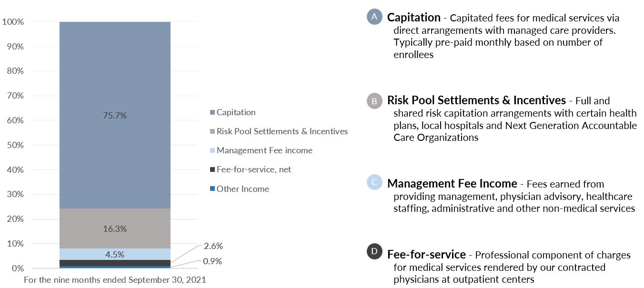The image size is (644, 288).
Task: Click the nine months ended September caption
Action: (x=115, y=280)
